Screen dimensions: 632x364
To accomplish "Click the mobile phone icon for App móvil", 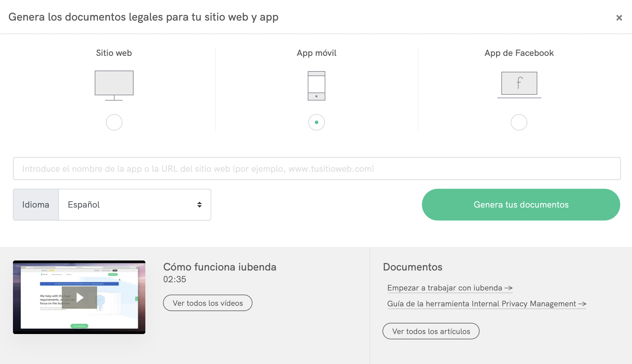I will (316, 86).
